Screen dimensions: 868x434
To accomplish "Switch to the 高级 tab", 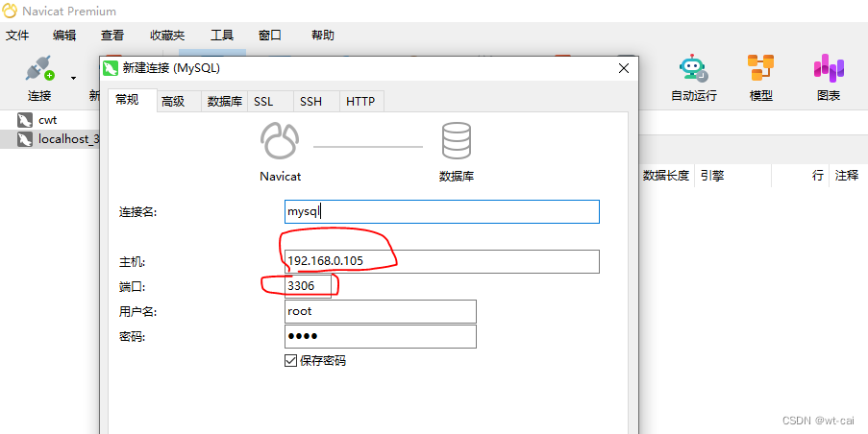I will [x=180, y=101].
